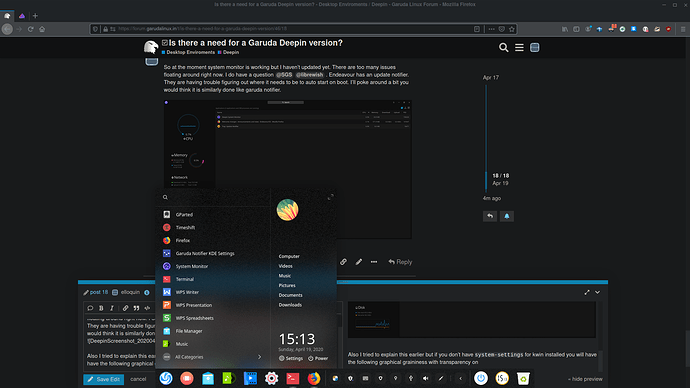Open the Control Center gear dock icon
The height and width of the screenshot is (388, 690).
tap(272, 378)
